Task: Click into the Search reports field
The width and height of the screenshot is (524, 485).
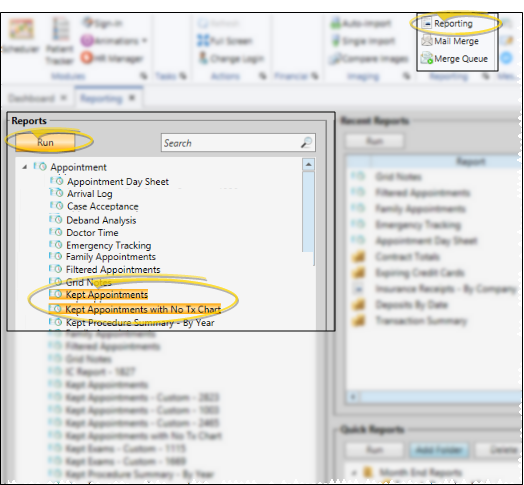Action: click(238, 143)
